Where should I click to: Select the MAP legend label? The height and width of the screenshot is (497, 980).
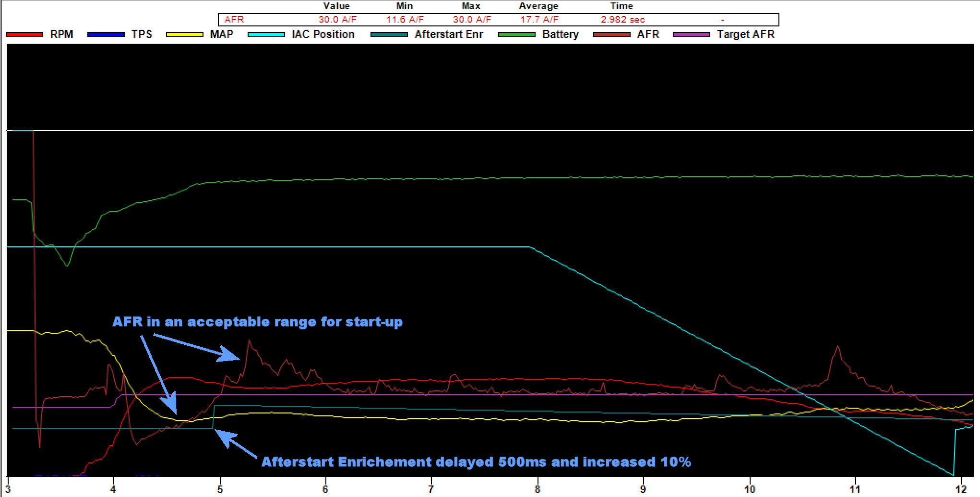pyautogui.click(x=222, y=35)
